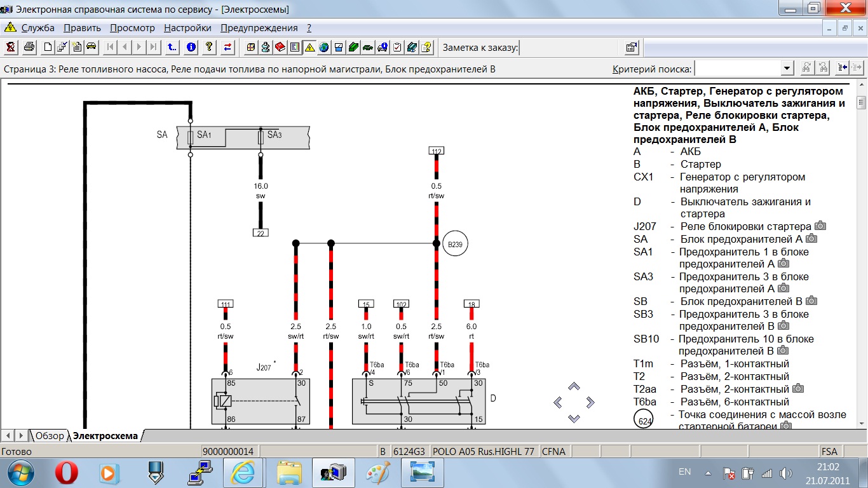Switch to the Обзор tab
This screenshot has height=488, width=868.
pos(50,436)
